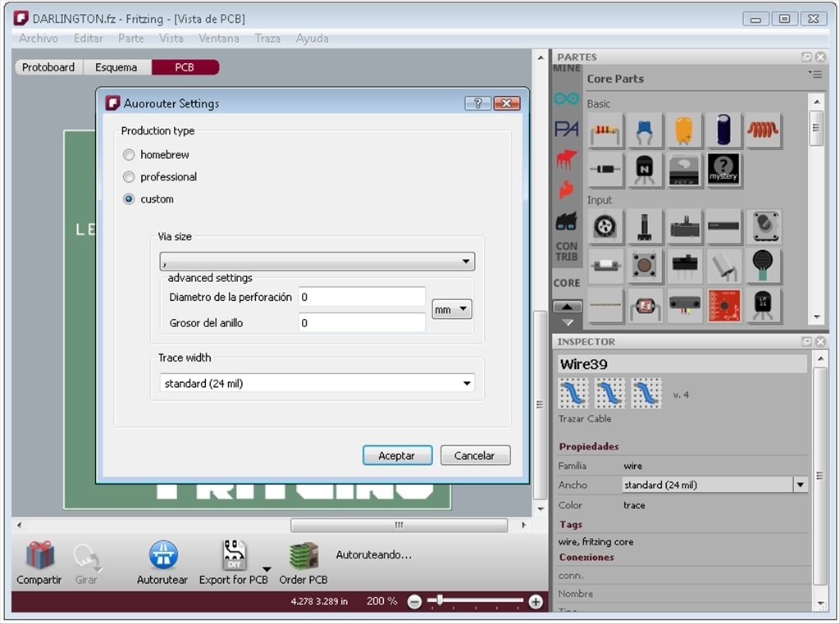Image resolution: width=840 pixels, height=624 pixels.
Task: Open the Trace width dropdown
Action: pos(317,383)
